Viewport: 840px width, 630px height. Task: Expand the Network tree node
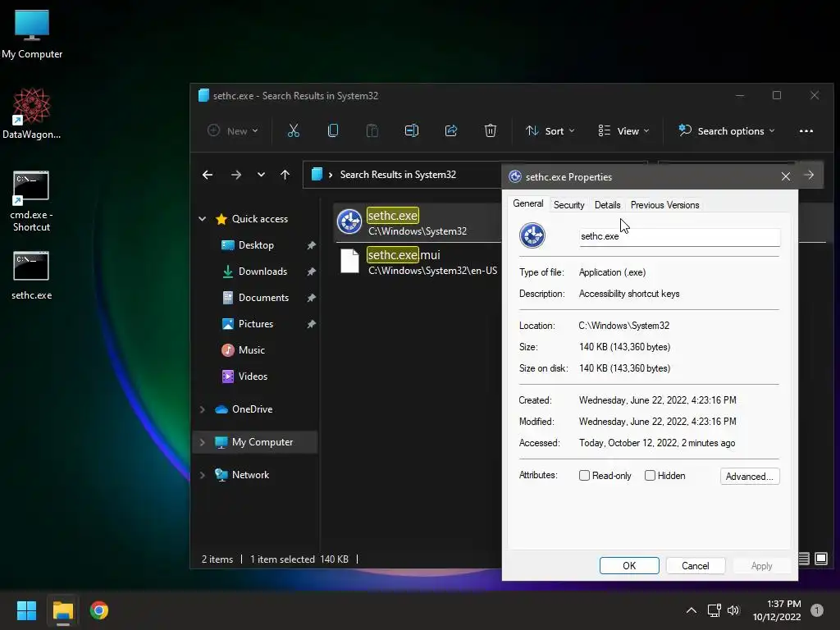coord(202,475)
